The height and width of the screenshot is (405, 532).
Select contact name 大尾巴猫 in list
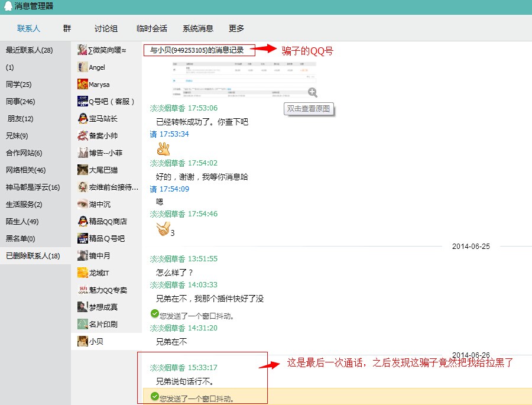tap(103, 170)
